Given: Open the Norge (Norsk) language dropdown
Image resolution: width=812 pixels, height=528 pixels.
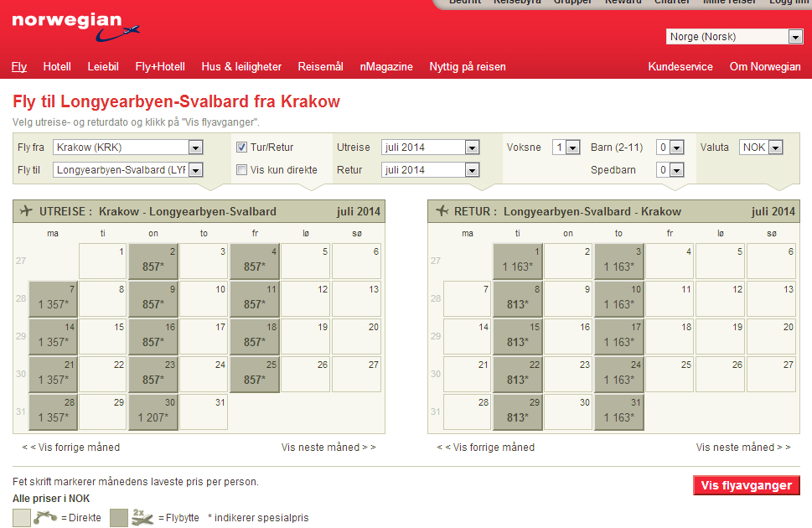Looking at the screenshot, I should [x=734, y=37].
